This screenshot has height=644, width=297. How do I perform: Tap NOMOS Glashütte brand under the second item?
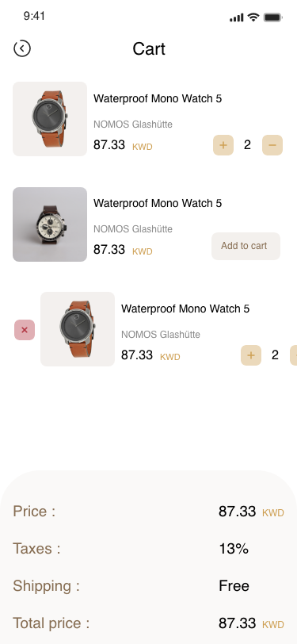click(133, 228)
